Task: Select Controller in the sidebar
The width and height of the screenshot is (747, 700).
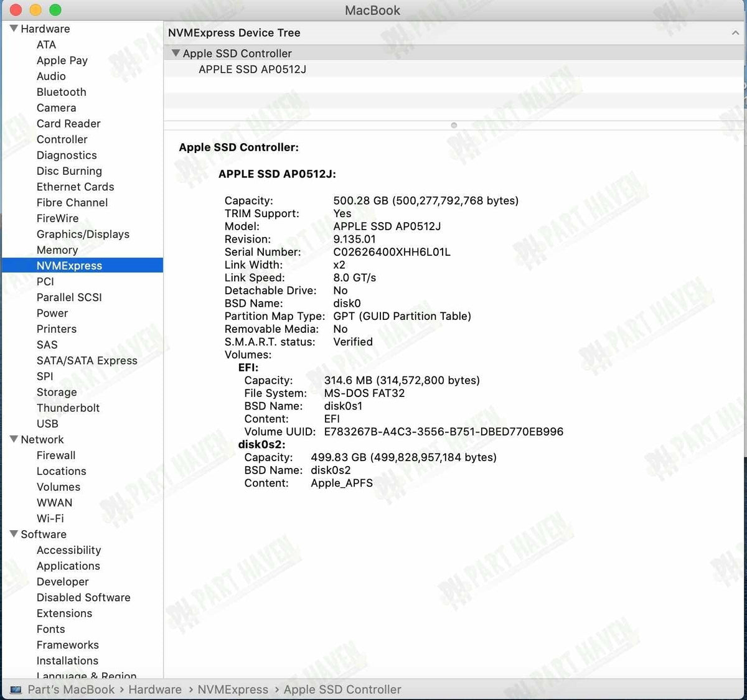Action: tap(62, 139)
